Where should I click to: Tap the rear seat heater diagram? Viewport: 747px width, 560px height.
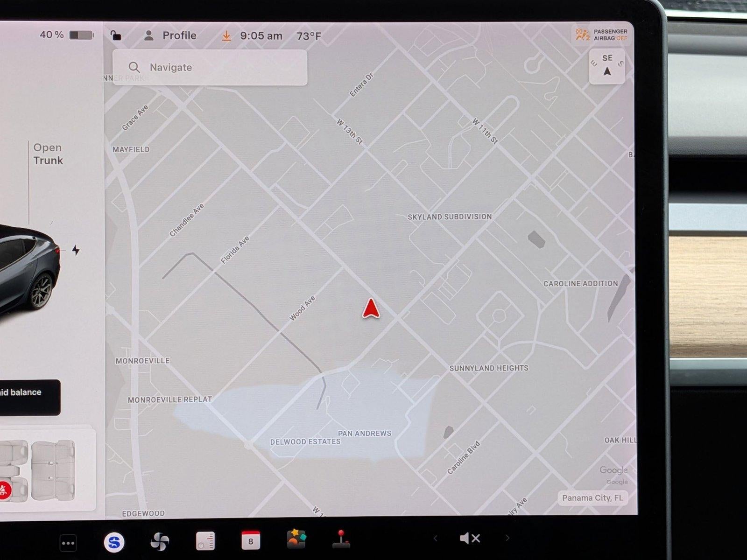pos(53,470)
